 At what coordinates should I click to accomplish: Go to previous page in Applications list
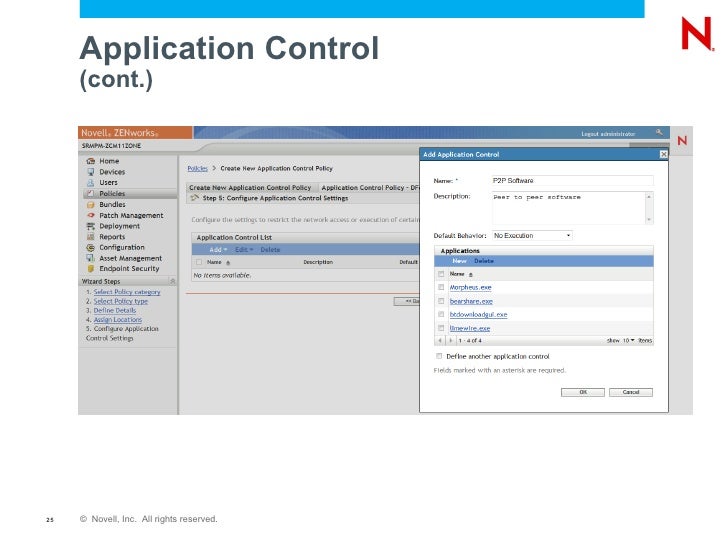[x=440, y=340]
